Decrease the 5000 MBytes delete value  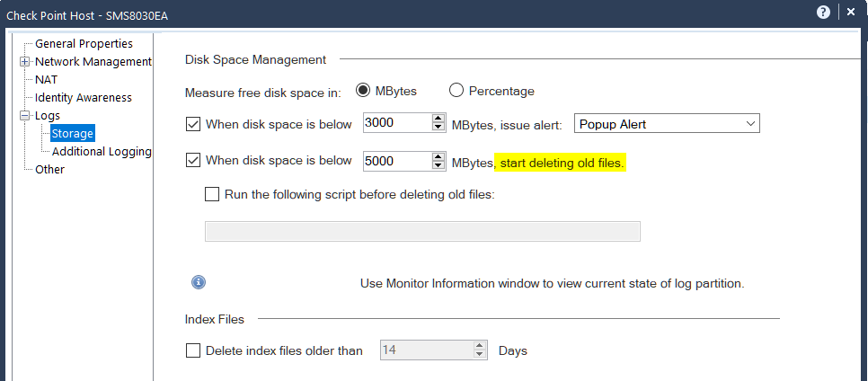(x=438, y=165)
